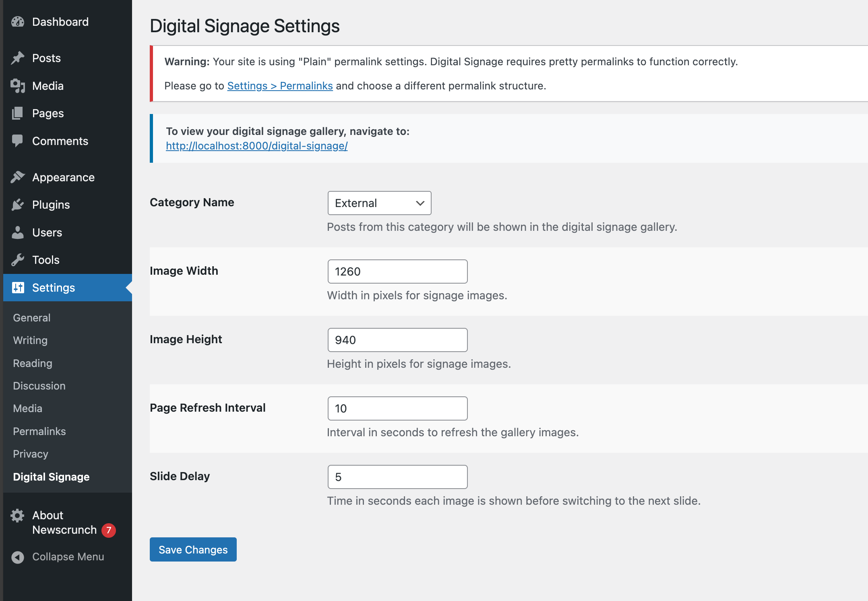868x601 pixels.
Task: Click the Dashboard gauge icon
Action: click(18, 22)
